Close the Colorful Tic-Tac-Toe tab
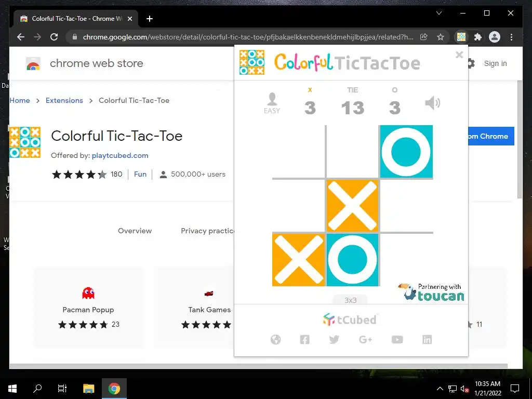Viewport: 532px width, 399px height. pyautogui.click(x=129, y=19)
